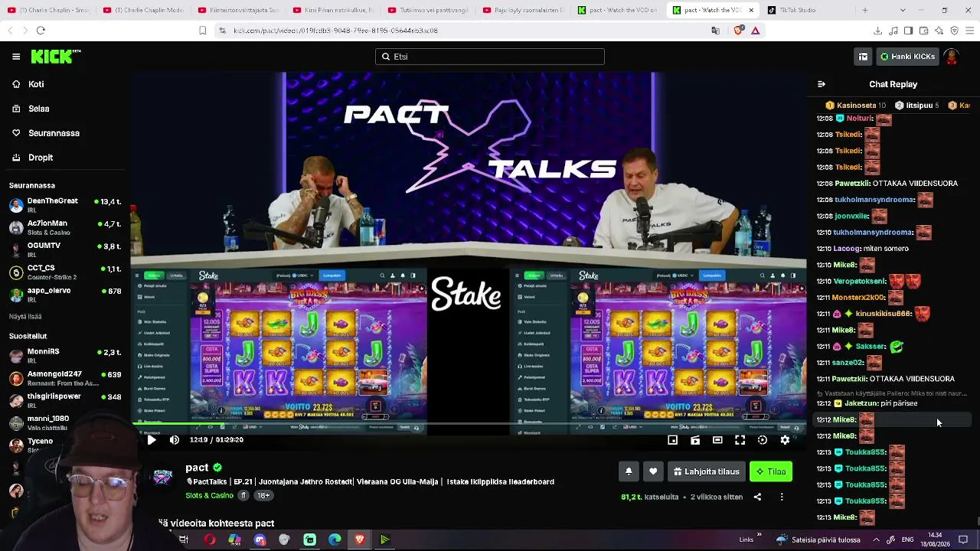Click the Brave Shields icon
980x551 pixels.
tap(738, 31)
